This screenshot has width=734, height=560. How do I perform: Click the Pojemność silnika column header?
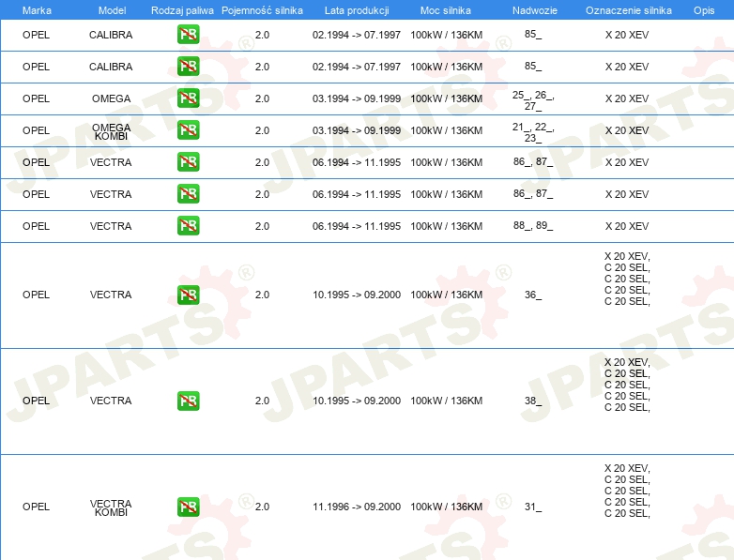pyautogui.click(x=262, y=10)
